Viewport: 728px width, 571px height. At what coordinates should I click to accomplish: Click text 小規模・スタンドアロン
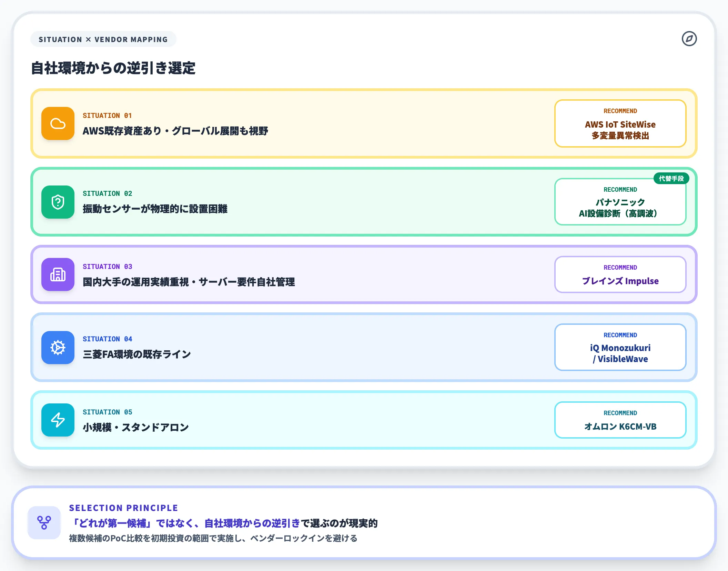pyautogui.click(x=136, y=428)
